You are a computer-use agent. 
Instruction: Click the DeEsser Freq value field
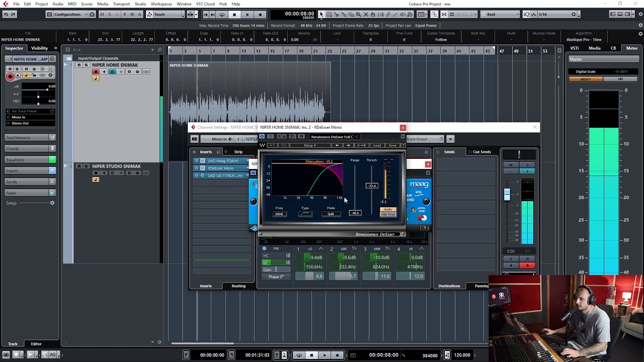coord(279,214)
